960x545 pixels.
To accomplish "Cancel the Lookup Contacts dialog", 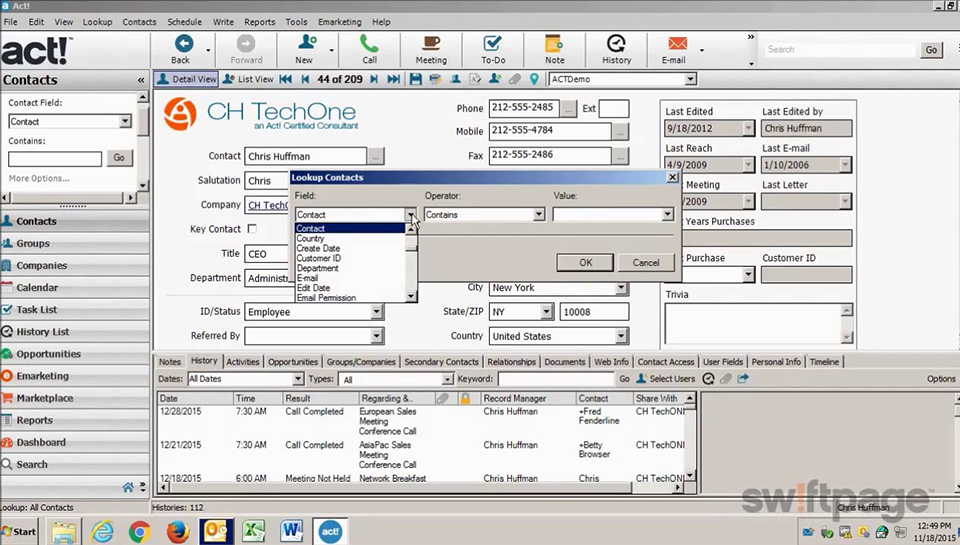I will 646,262.
